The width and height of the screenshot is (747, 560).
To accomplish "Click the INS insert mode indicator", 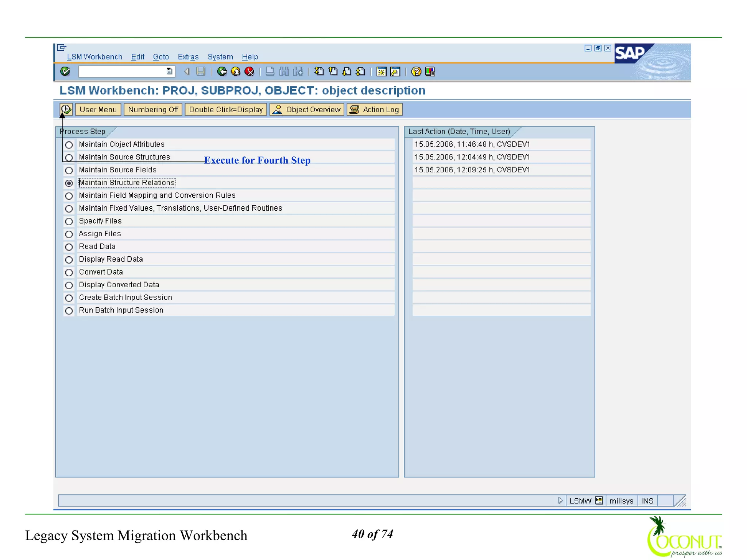I will (647, 501).
